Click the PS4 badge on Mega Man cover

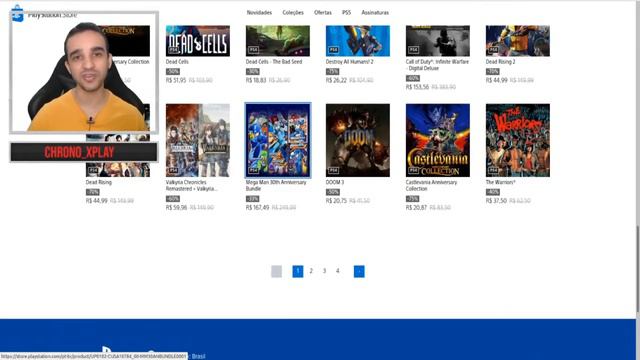point(253,170)
